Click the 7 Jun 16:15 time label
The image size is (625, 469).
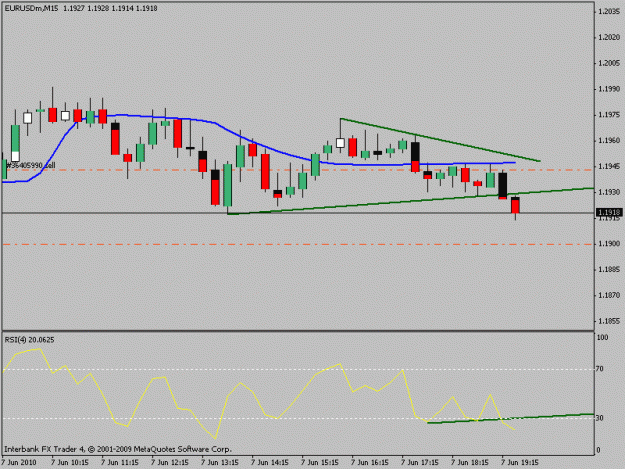[370, 463]
